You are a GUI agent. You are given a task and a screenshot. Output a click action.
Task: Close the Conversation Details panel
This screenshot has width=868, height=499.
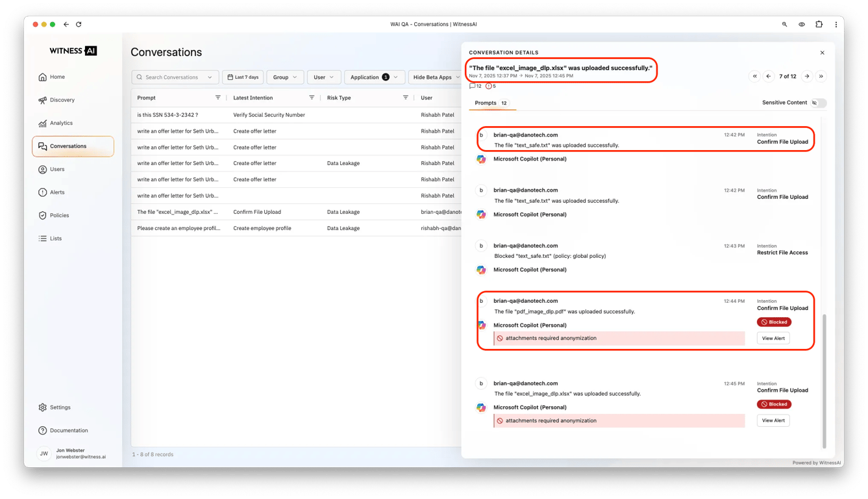(x=823, y=53)
